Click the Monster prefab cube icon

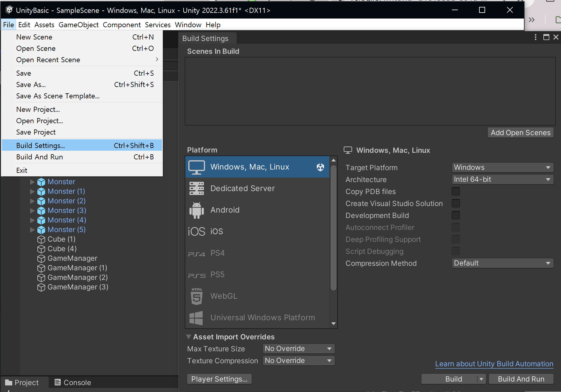[x=41, y=182]
